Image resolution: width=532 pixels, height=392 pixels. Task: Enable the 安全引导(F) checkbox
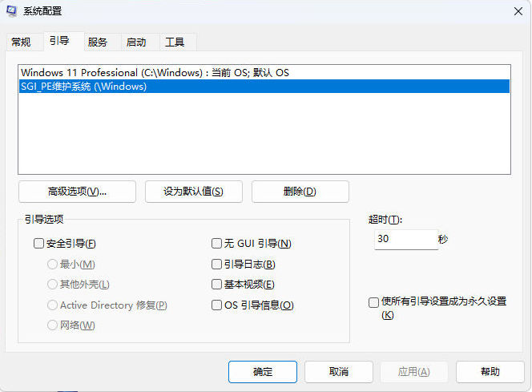pyautogui.click(x=38, y=244)
